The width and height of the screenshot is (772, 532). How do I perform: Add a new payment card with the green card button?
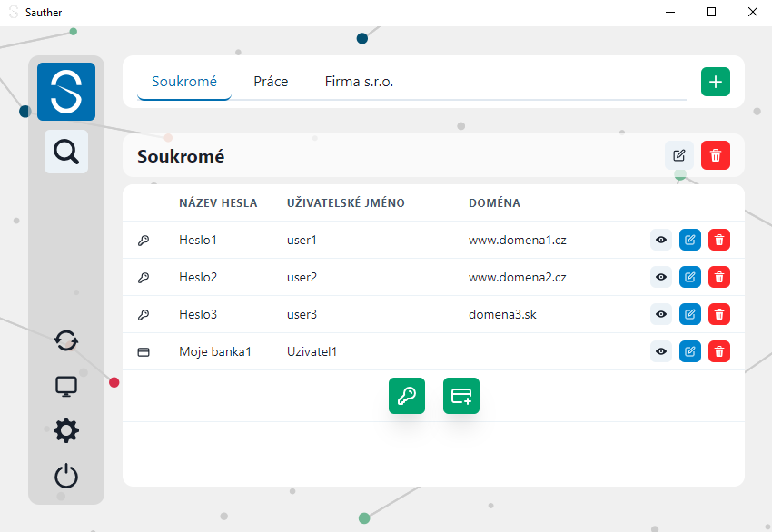tap(461, 396)
